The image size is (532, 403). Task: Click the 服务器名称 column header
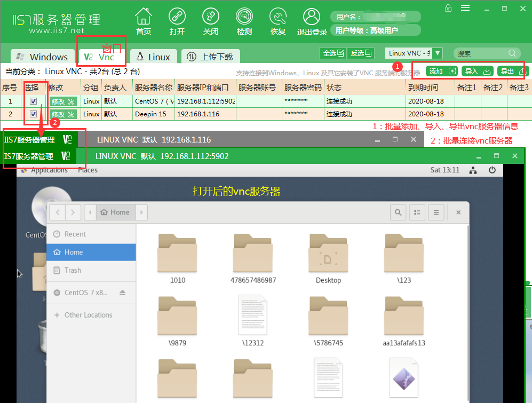point(154,88)
